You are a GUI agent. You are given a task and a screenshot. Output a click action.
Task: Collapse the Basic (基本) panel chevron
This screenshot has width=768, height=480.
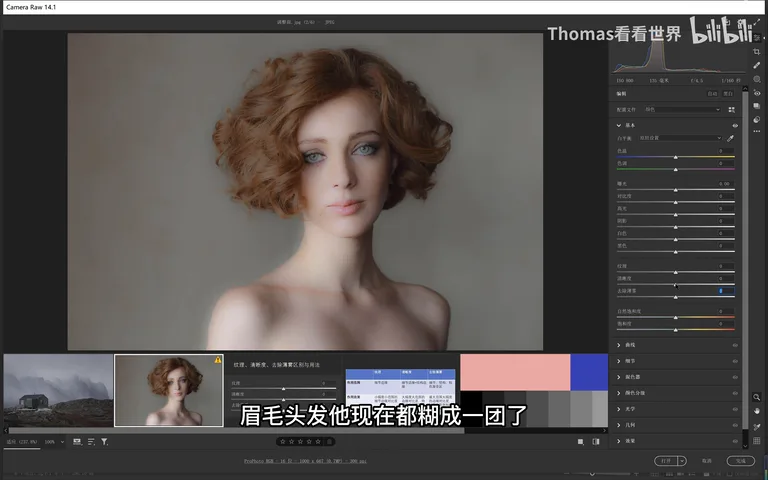619,125
